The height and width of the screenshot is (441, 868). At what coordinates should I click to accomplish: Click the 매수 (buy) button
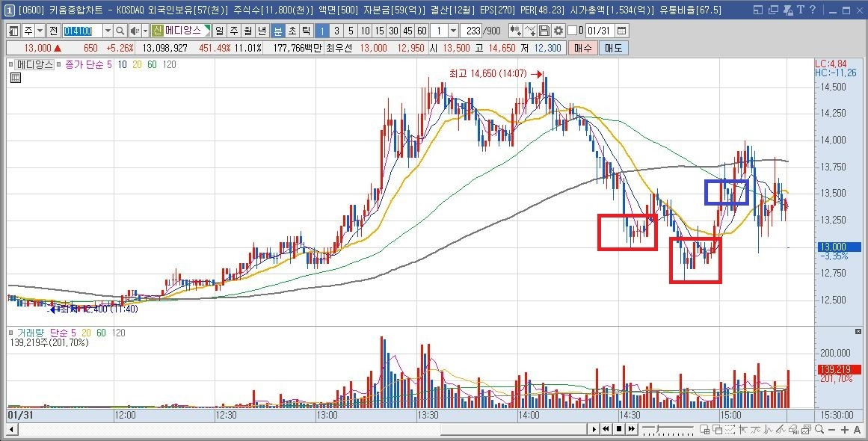[x=582, y=48]
